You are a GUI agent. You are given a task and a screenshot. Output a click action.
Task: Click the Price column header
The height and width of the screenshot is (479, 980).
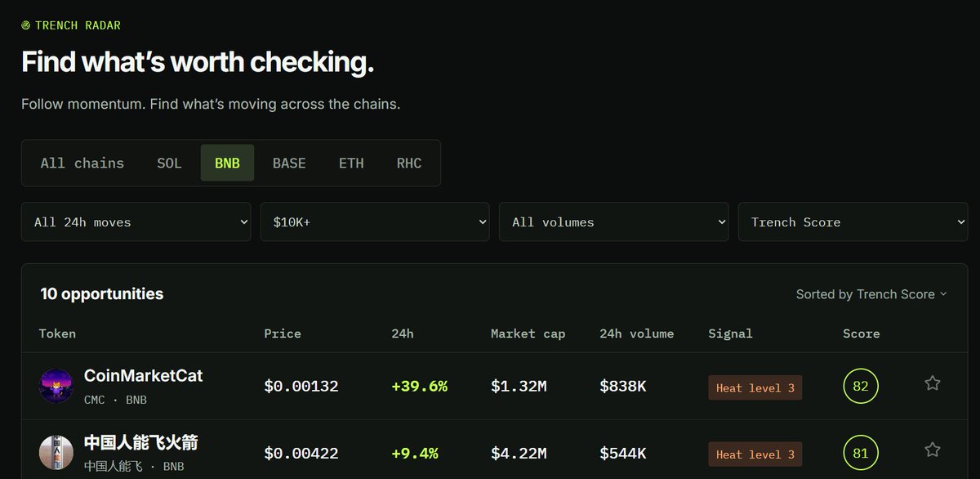point(283,334)
